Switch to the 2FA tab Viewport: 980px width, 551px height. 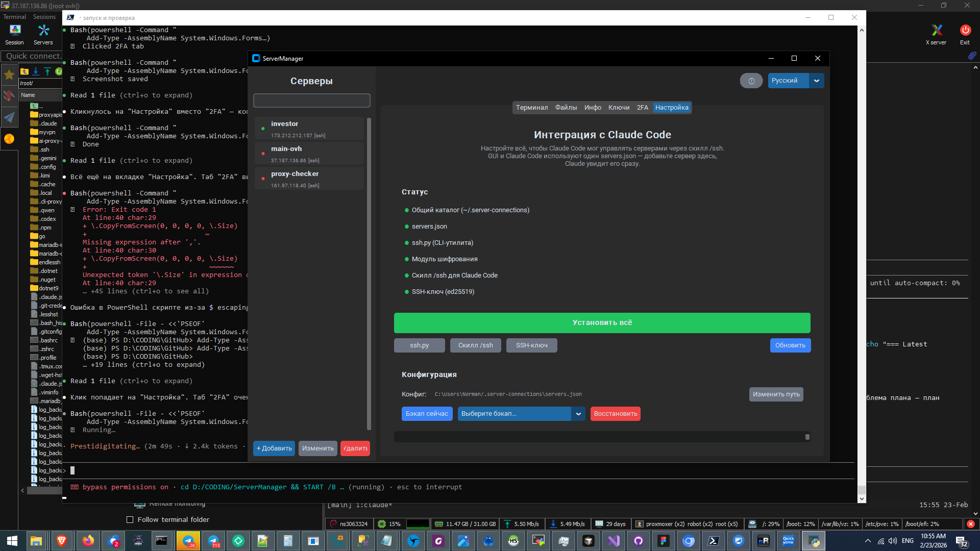(642, 108)
